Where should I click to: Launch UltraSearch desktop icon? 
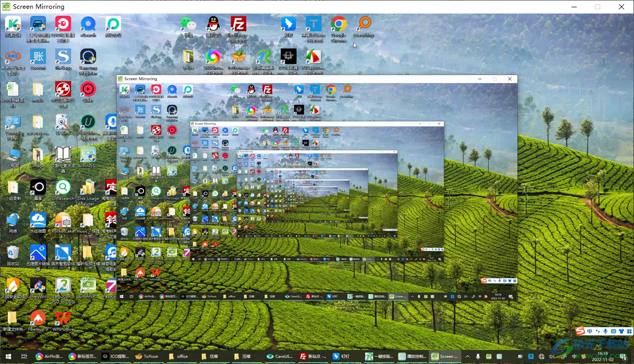pyautogui.click(x=63, y=187)
